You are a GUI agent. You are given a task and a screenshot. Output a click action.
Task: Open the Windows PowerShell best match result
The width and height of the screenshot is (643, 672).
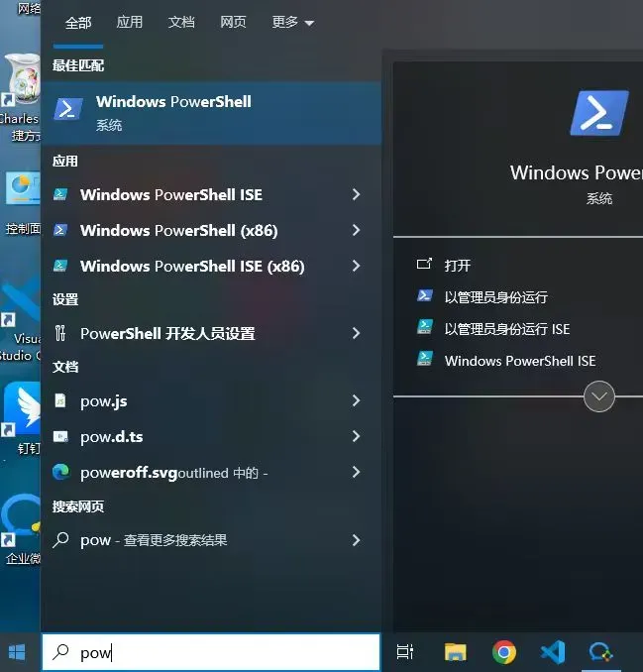coord(211,112)
